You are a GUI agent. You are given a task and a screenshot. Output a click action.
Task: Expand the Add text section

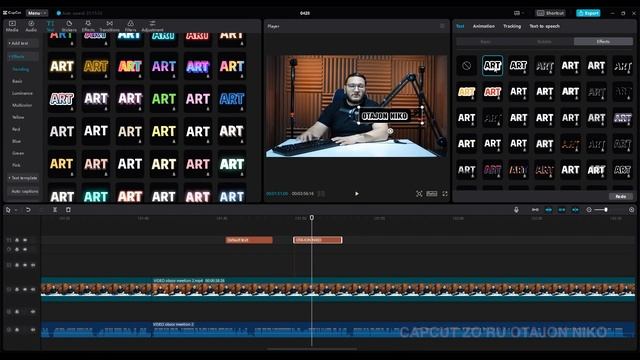23,43
